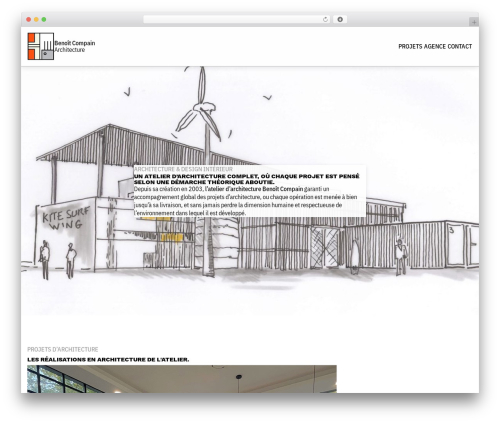
Task: Open the PROJETS menu item
Action: click(410, 47)
